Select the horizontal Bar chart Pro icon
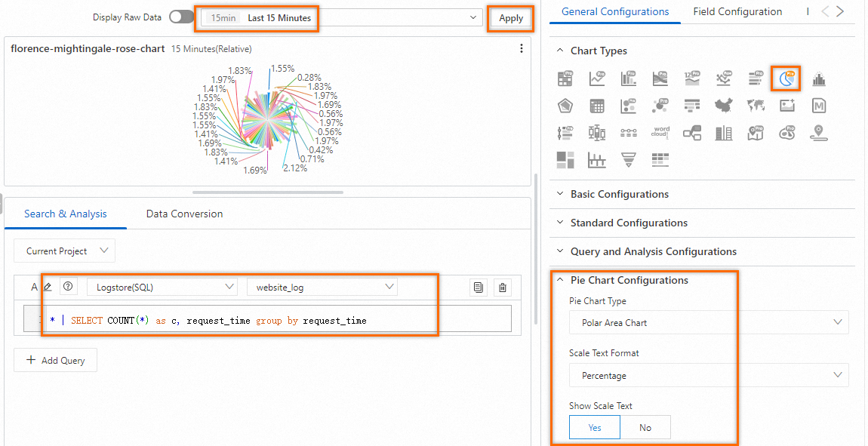The width and height of the screenshot is (868, 446). pyautogui.click(x=756, y=78)
